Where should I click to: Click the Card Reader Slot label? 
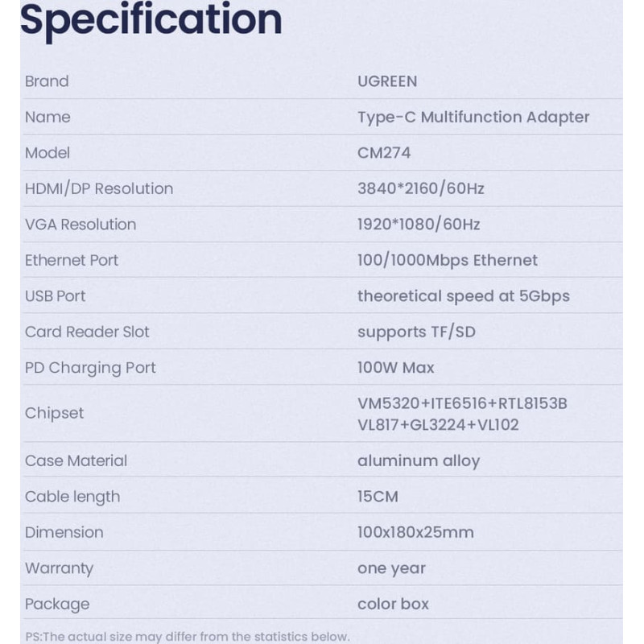pyautogui.click(x=87, y=332)
